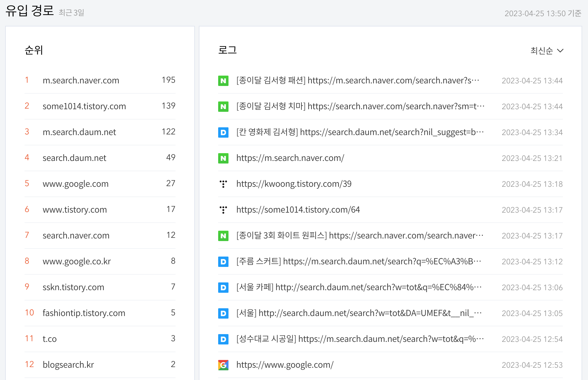
Task: Click Daum icon beside 서울 카페 log
Action: click(223, 287)
